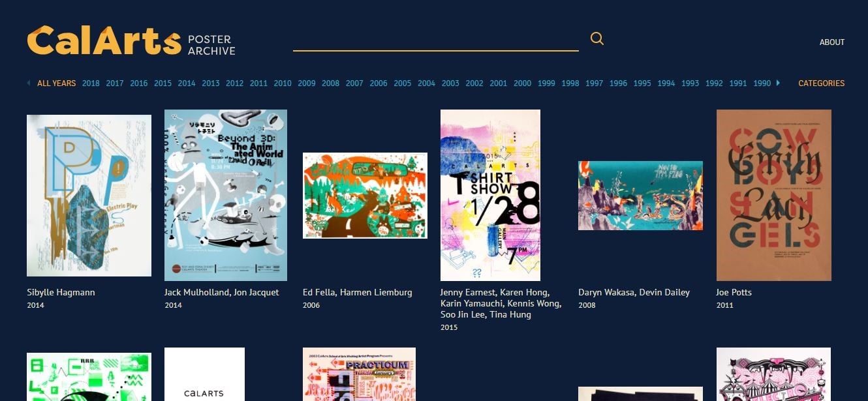Filter posters by year 2016

coord(139,83)
